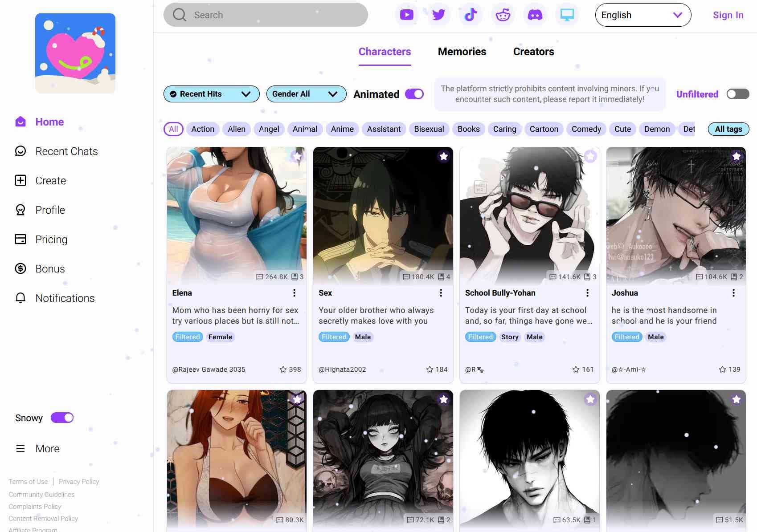Click the Discord icon
Screen dimensions: 757x532
click(534, 15)
